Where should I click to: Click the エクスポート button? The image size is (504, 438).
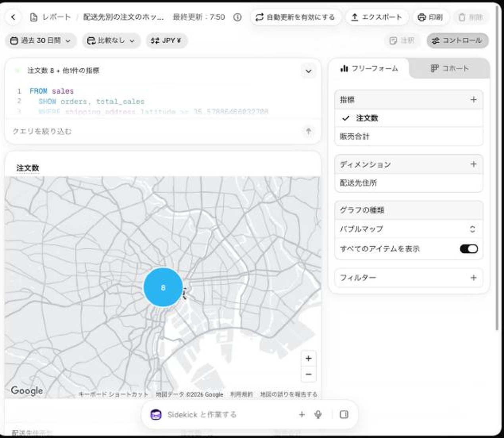click(377, 17)
